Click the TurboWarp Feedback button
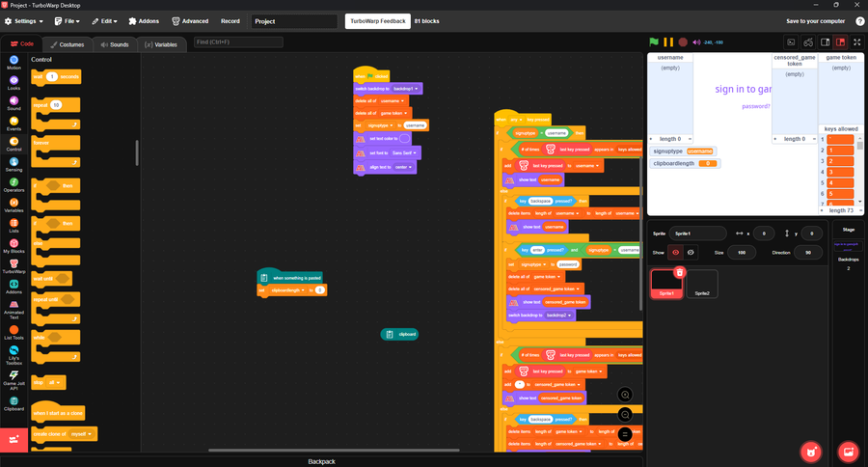The height and width of the screenshot is (467, 868). coord(378,21)
